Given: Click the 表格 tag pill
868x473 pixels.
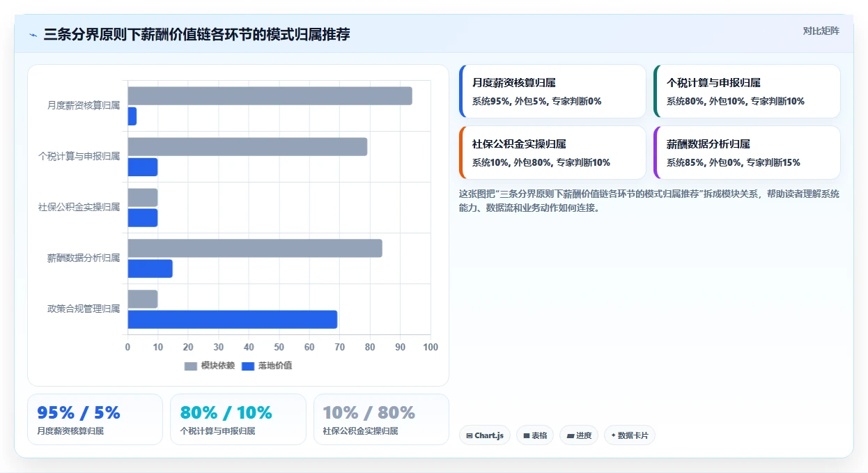Looking at the screenshot, I should tap(535, 435).
